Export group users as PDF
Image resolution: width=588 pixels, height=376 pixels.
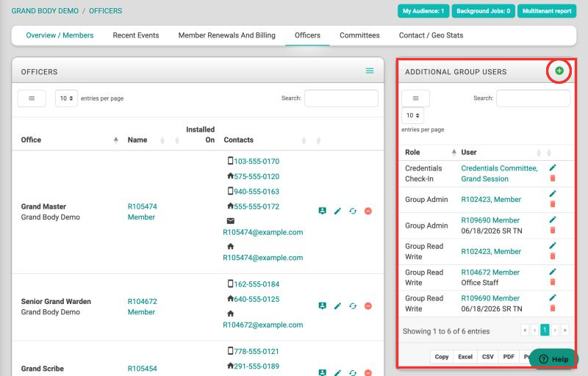(x=509, y=357)
